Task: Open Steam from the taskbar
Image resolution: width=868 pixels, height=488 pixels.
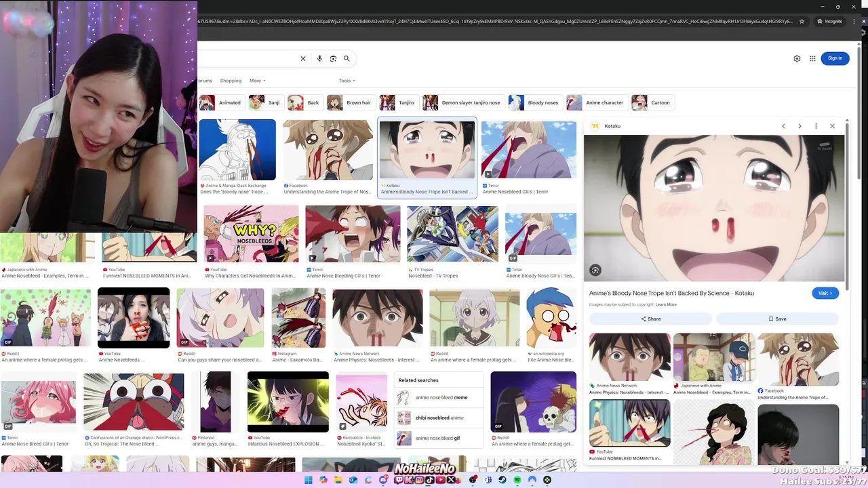Action: point(502,480)
